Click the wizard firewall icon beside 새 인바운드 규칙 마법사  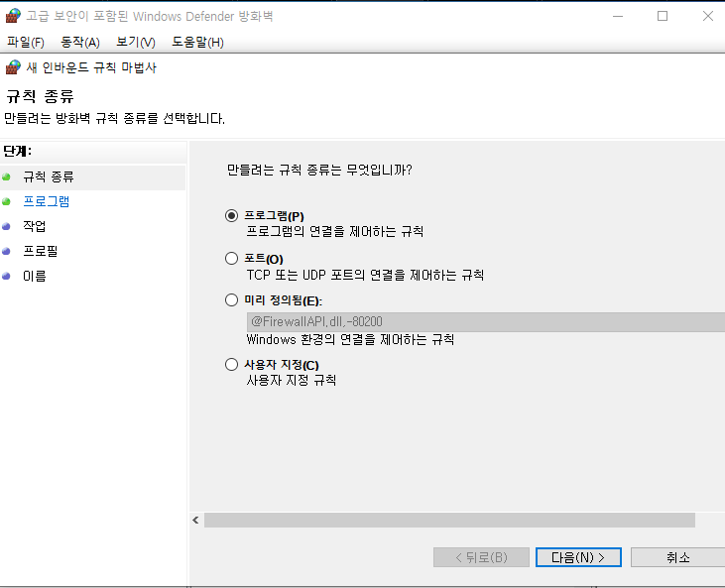13,67
